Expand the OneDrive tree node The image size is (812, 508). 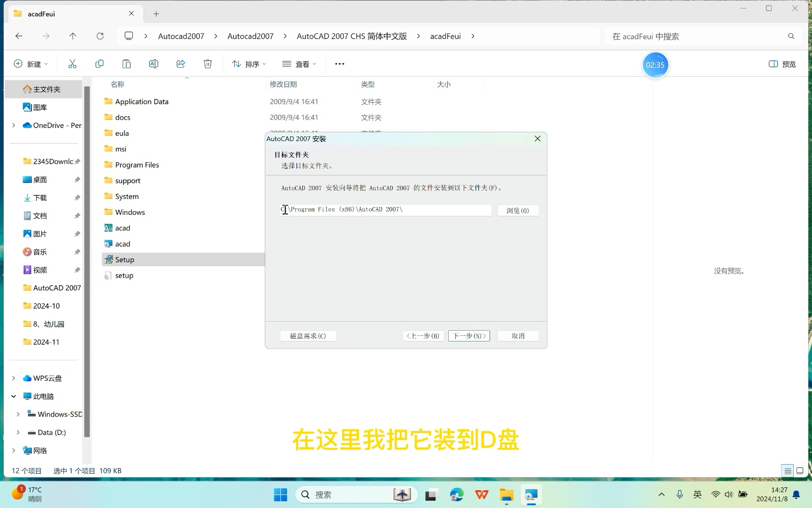[14, 125]
